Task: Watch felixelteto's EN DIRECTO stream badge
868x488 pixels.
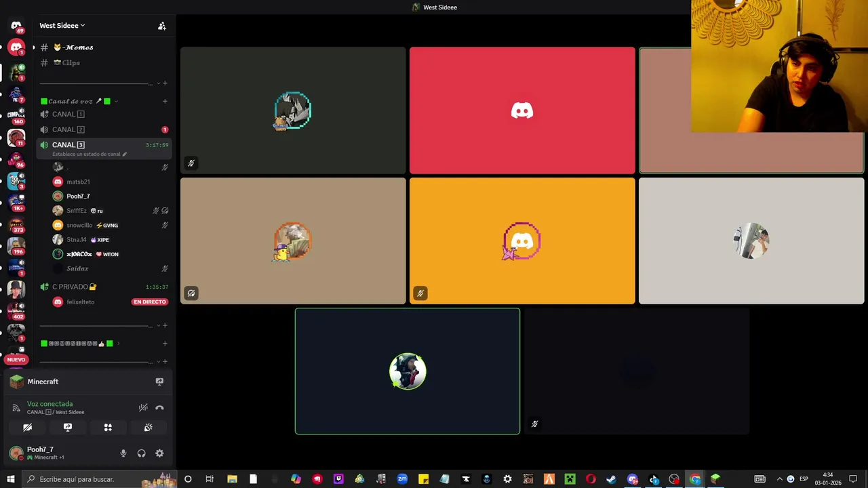Action: tap(149, 302)
